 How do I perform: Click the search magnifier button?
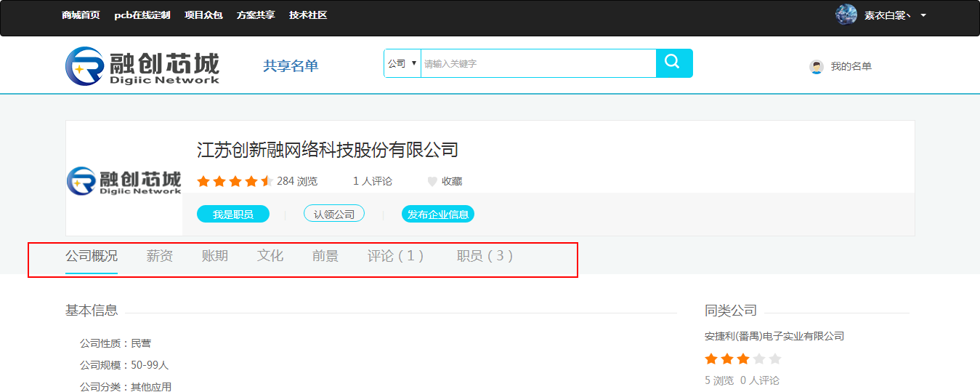tap(674, 63)
